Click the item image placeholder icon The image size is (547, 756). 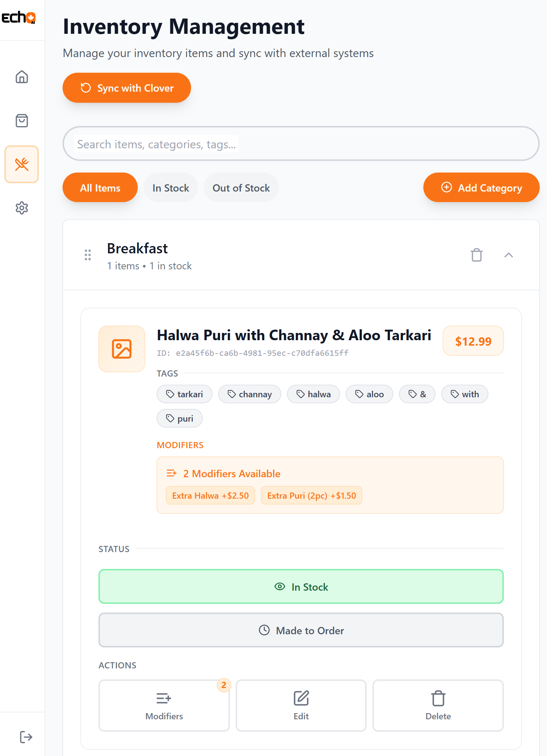click(x=121, y=349)
